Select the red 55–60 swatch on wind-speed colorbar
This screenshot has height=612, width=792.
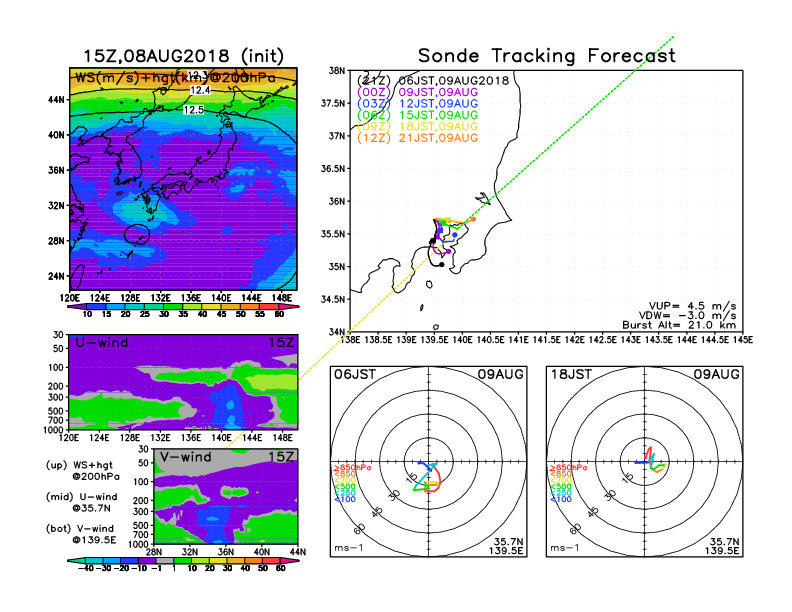point(269,306)
